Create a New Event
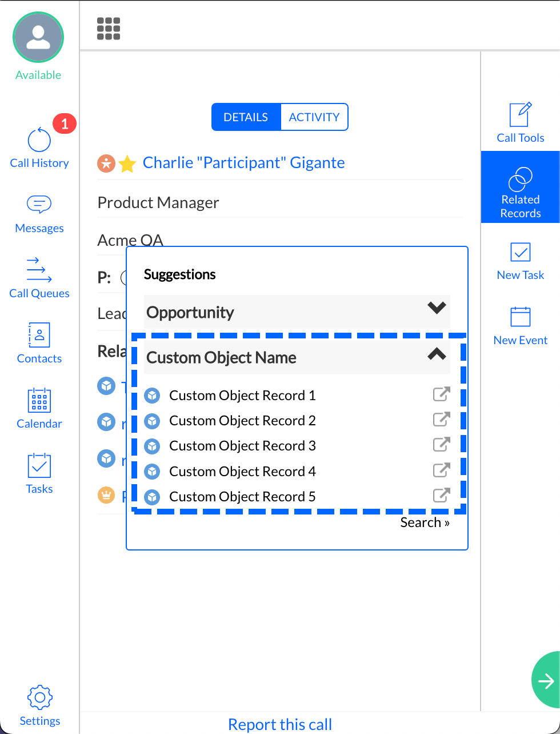 click(520, 326)
